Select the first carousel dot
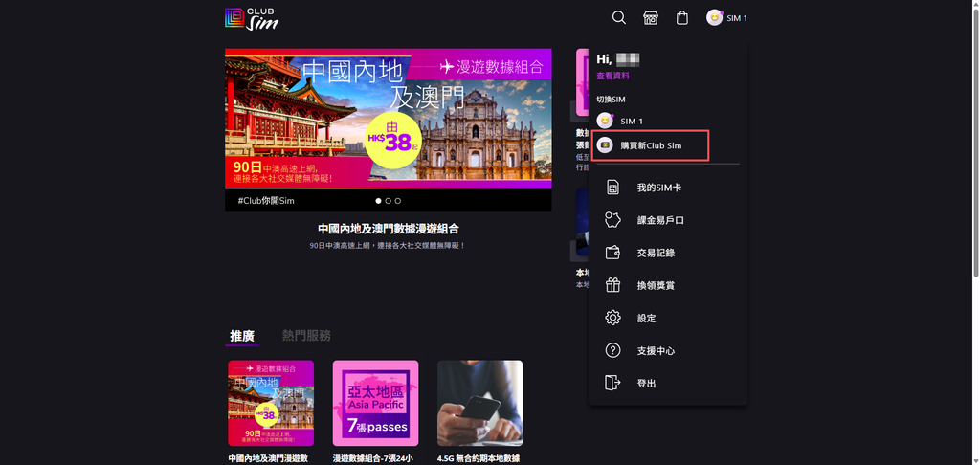Screen dimensions: 980x465 pos(378,201)
